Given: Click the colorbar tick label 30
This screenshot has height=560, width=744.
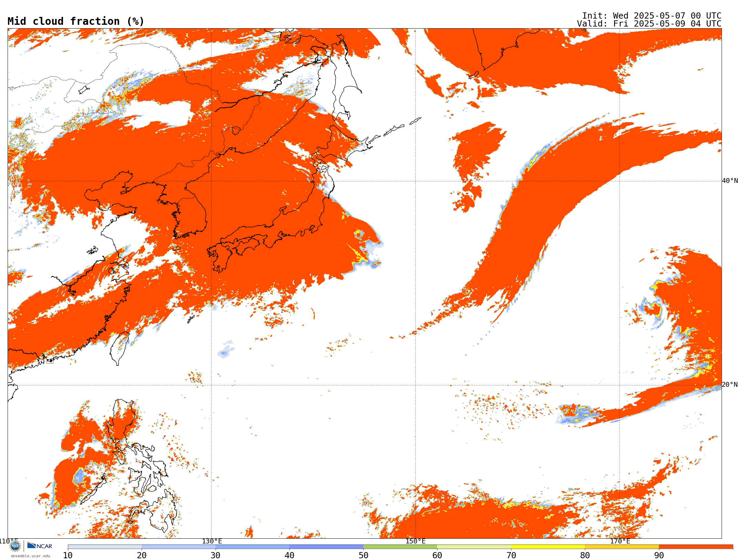Looking at the screenshot, I should pyautogui.click(x=216, y=556).
